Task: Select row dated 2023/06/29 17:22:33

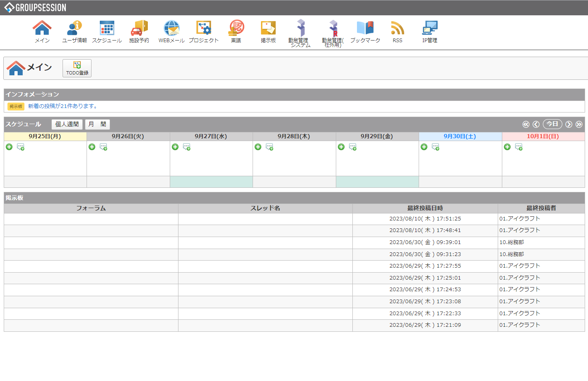Action: [294, 314]
